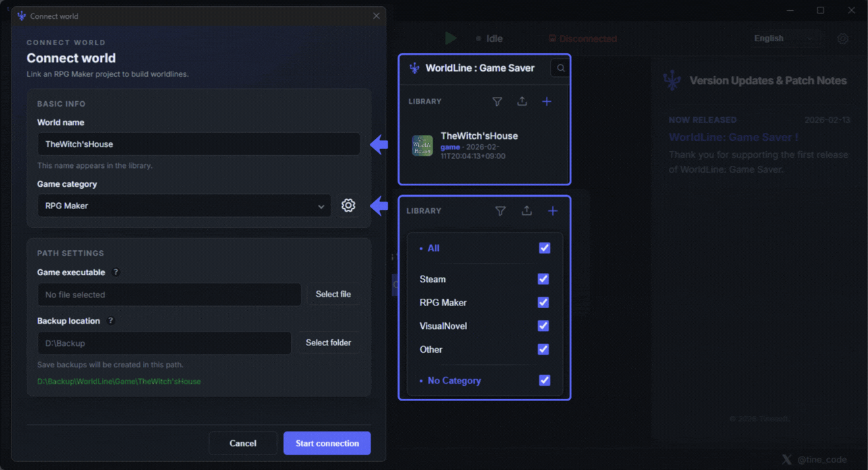Click the WorldLine logo beside Game Saver title
The image size is (868, 470).
pyautogui.click(x=414, y=68)
